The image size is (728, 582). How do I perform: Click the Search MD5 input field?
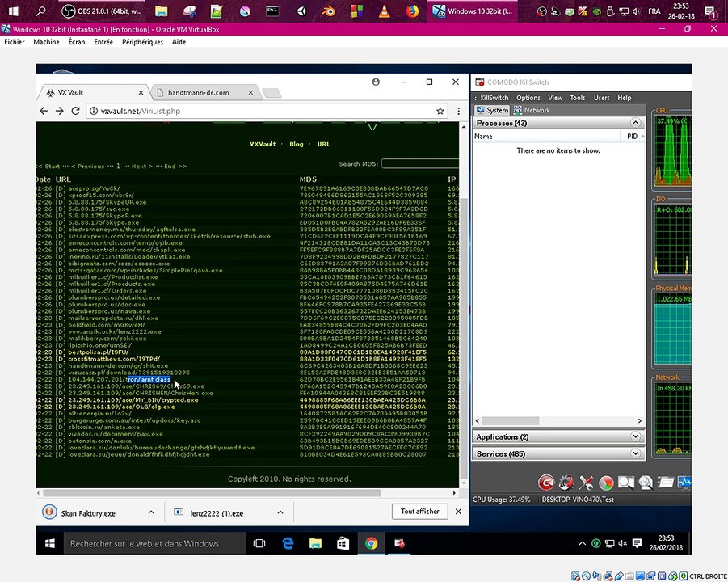(x=419, y=163)
